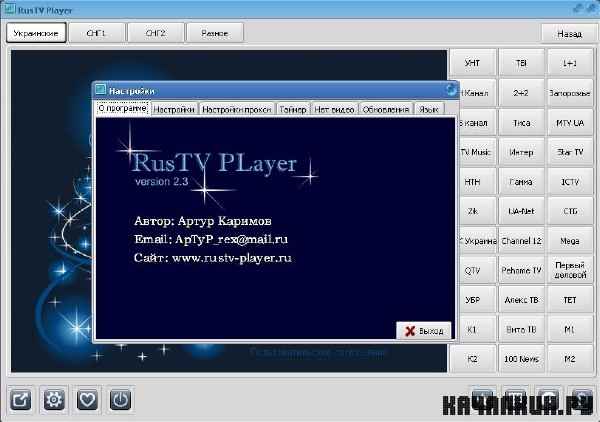Play the УБР channel
This screenshot has width=600, height=422.
click(477, 300)
